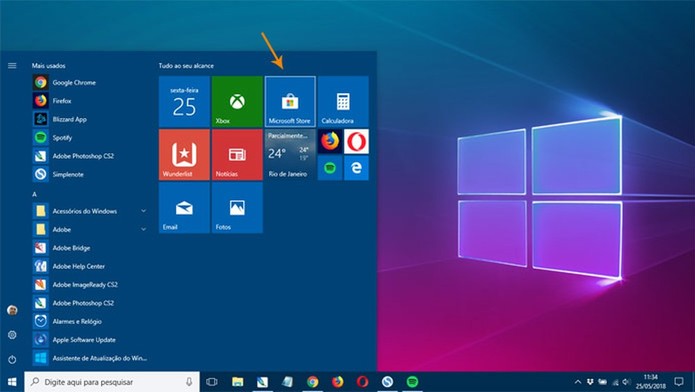Click the small Spotify tile in the tile group

[x=330, y=168]
